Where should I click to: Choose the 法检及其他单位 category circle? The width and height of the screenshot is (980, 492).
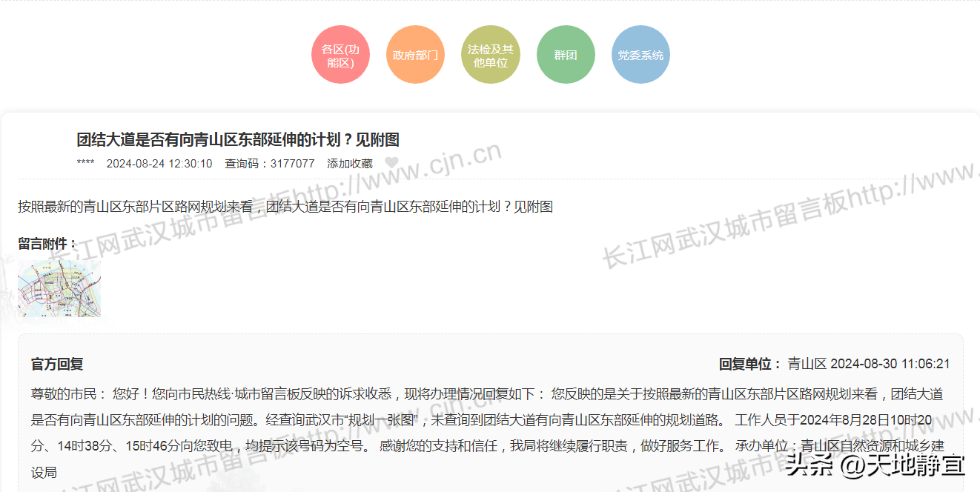490,55
